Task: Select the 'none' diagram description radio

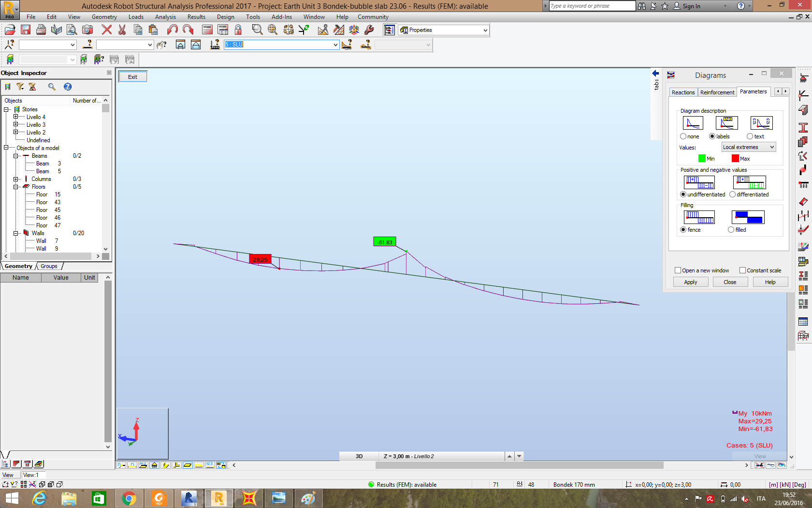Action: (683, 136)
